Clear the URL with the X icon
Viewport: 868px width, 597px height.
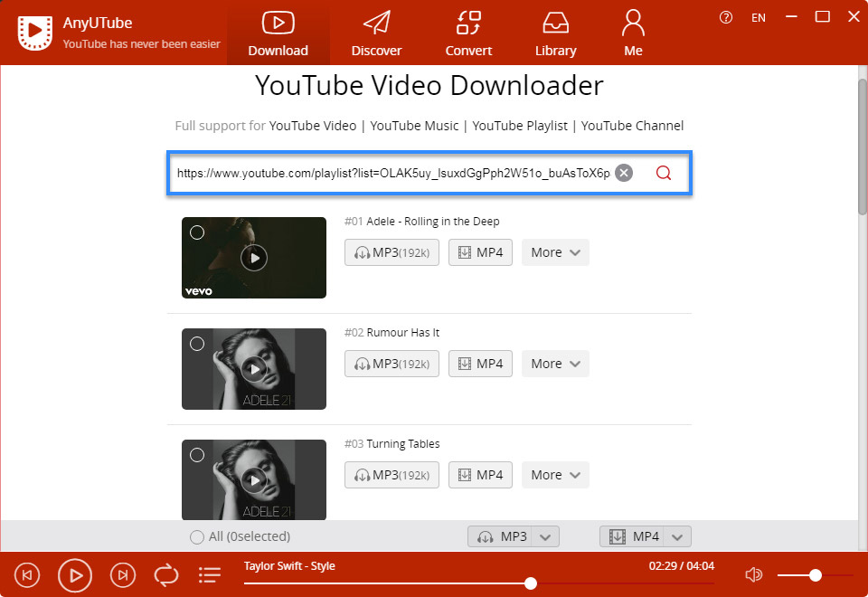[x=624, y=173]
